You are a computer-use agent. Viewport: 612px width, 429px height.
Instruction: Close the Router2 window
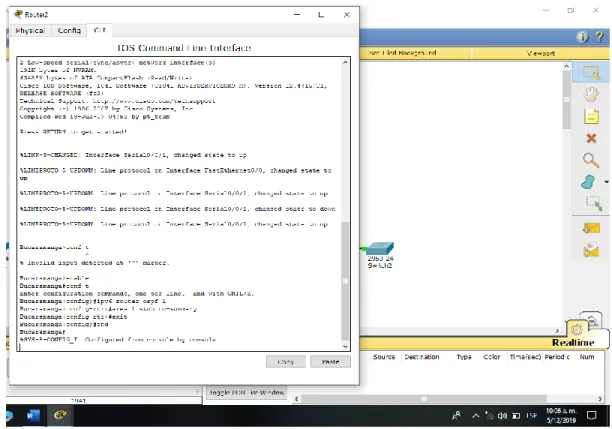point(347,15)
